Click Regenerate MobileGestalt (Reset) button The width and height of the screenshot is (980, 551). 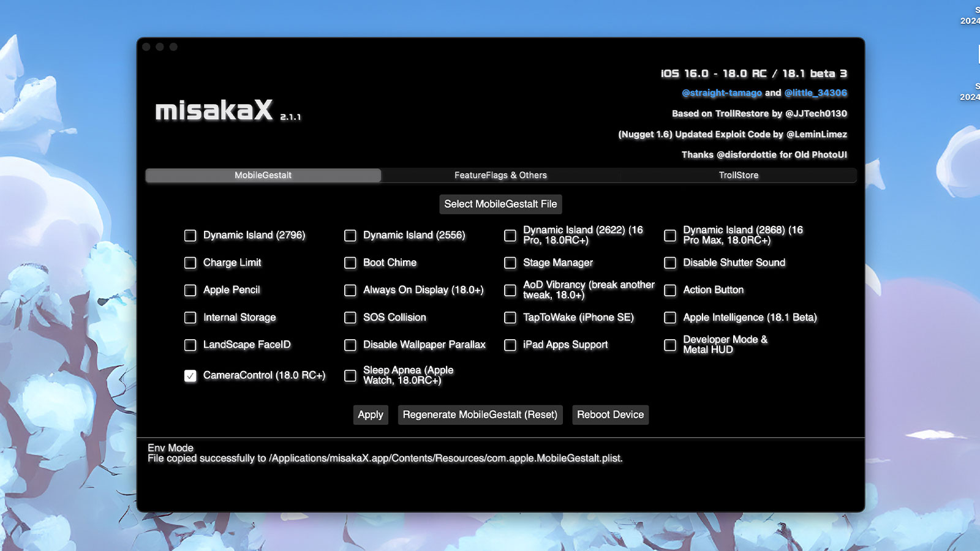[480, 414]
